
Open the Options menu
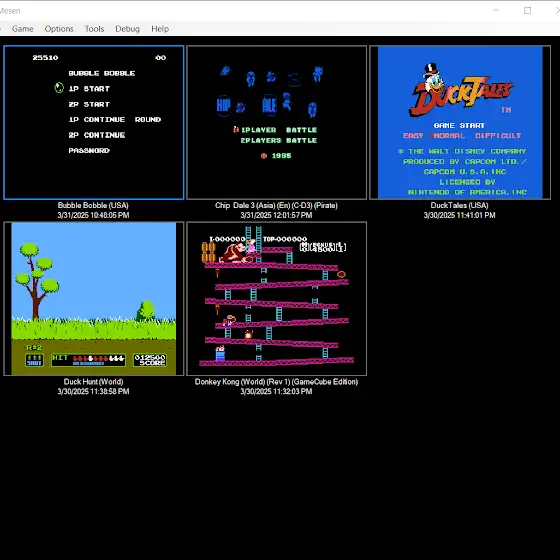coord(59,29)
